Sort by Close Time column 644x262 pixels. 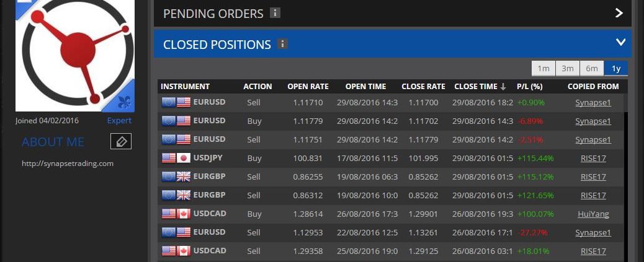click(480, 87)
